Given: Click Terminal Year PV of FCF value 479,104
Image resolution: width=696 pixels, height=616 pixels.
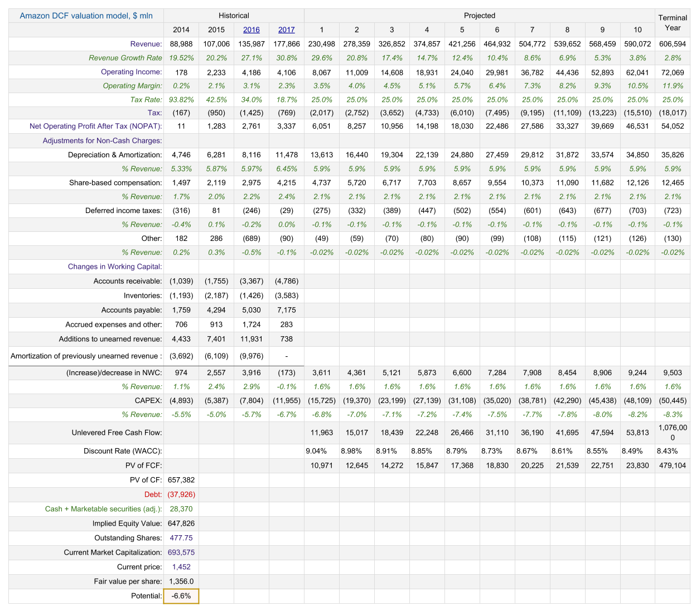Looking at the screenshot, I should tap(673, 465).
